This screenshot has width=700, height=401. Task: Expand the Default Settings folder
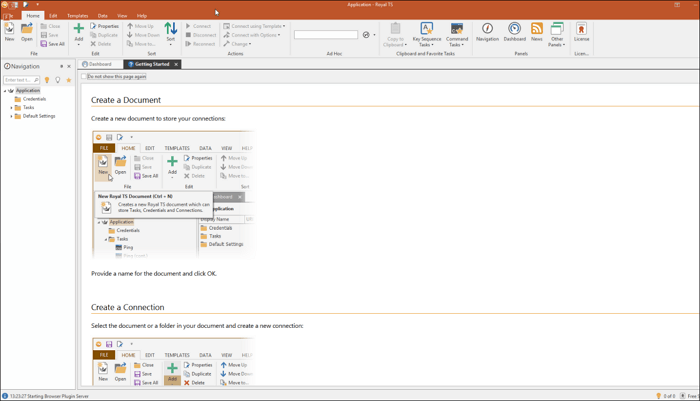[11, 116]
